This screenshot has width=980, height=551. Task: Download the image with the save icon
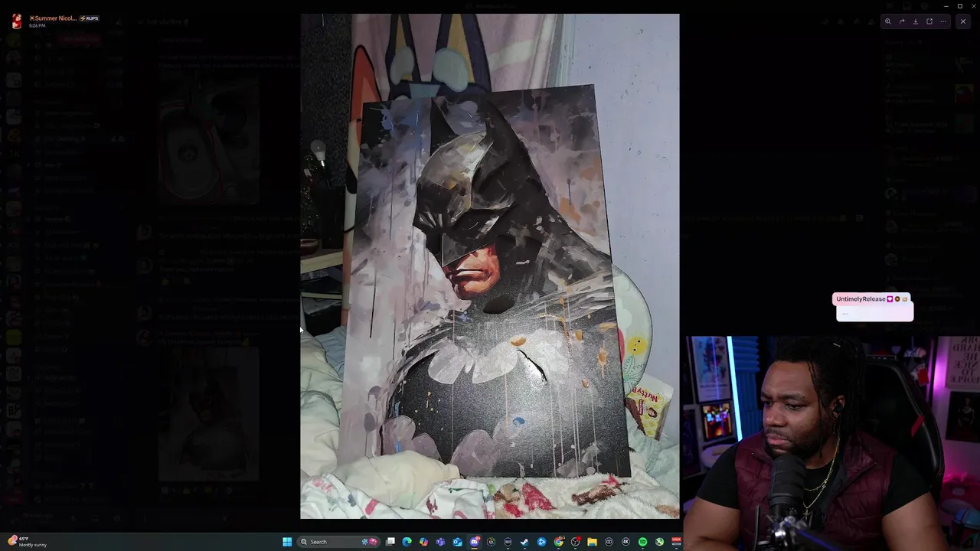pos(916,21)
